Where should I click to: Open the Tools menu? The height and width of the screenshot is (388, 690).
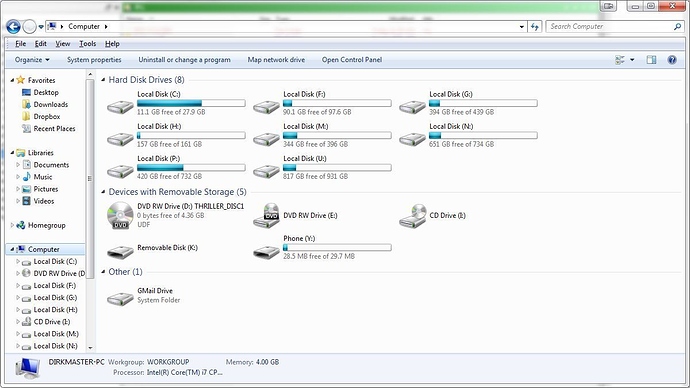click(x=88, y=44)
